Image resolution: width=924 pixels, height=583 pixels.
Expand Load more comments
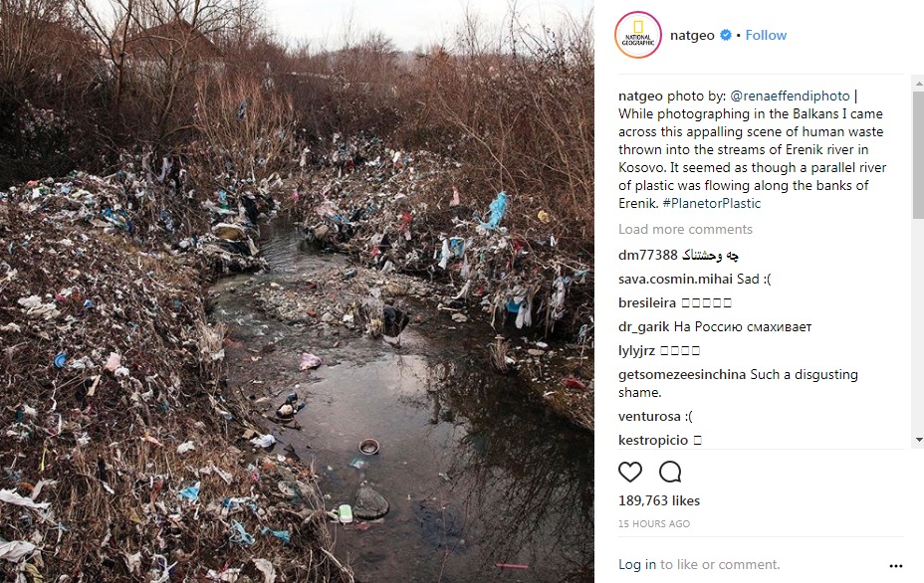685,229
